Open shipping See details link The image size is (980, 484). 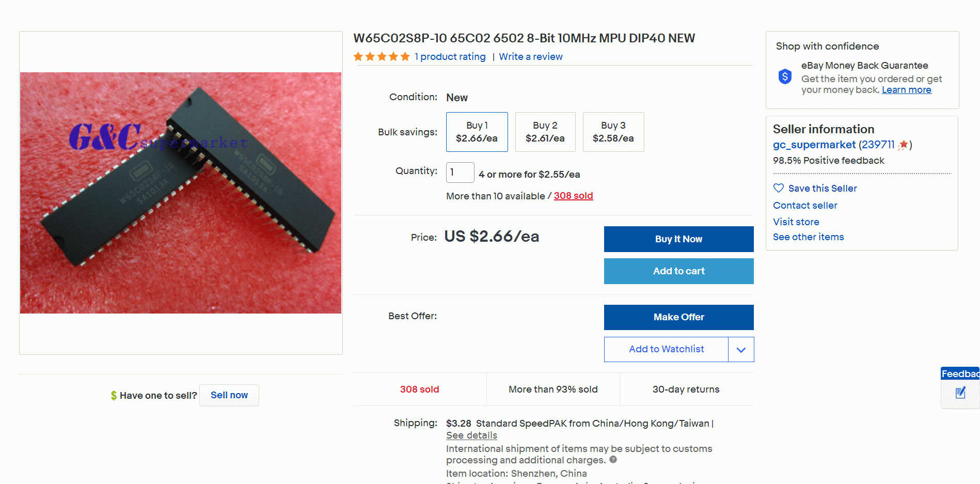coord(471,435)
